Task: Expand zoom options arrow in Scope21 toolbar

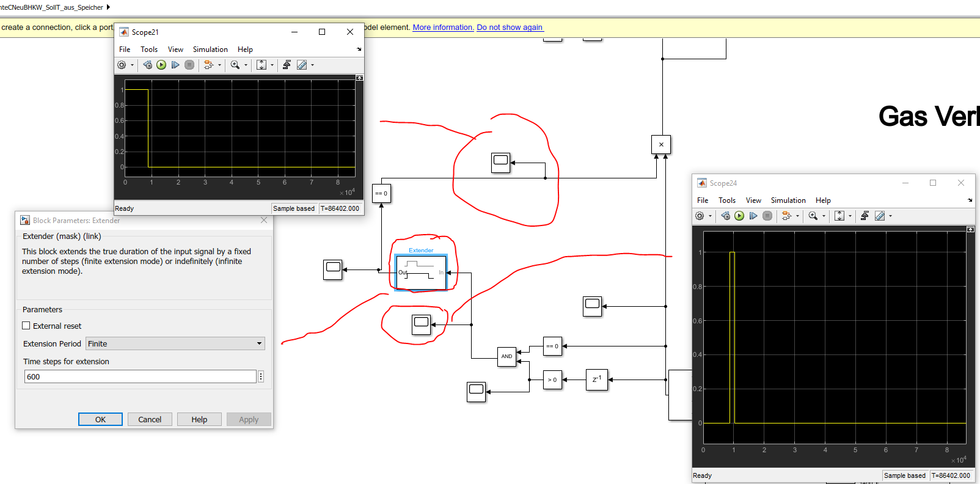Action: pyautogui.click(x=246, y=65)
